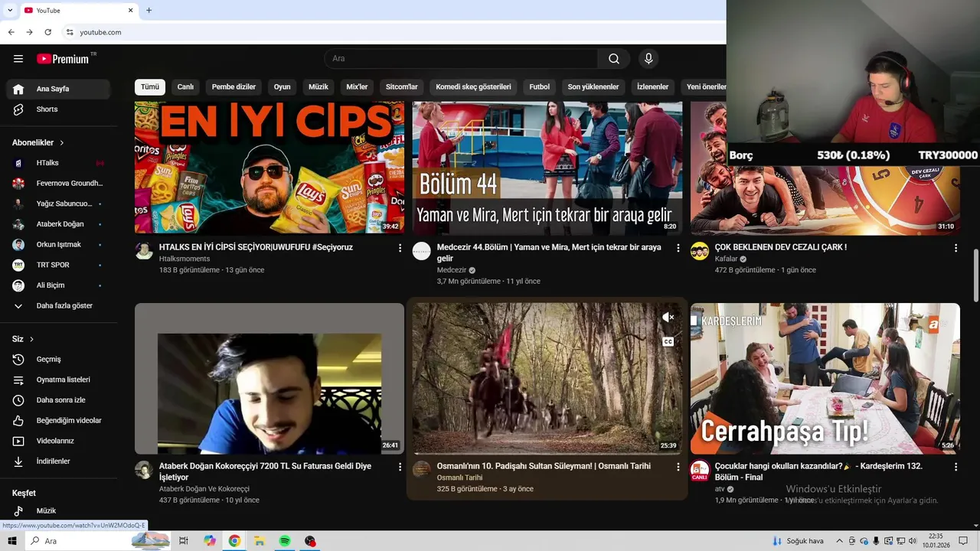Open Htalksmoments channel name link
980x551 pixels.
[x=185, y=259]
